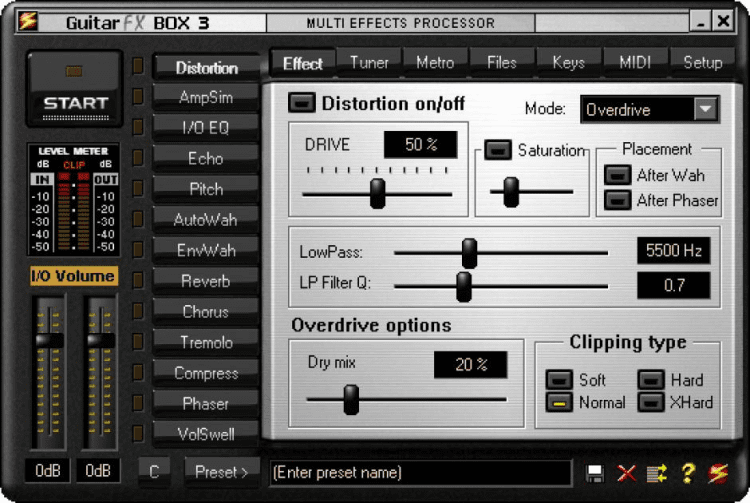Viewport: 750px width, 503px height.
Task: Click the START button
Action: coord(75,89)
